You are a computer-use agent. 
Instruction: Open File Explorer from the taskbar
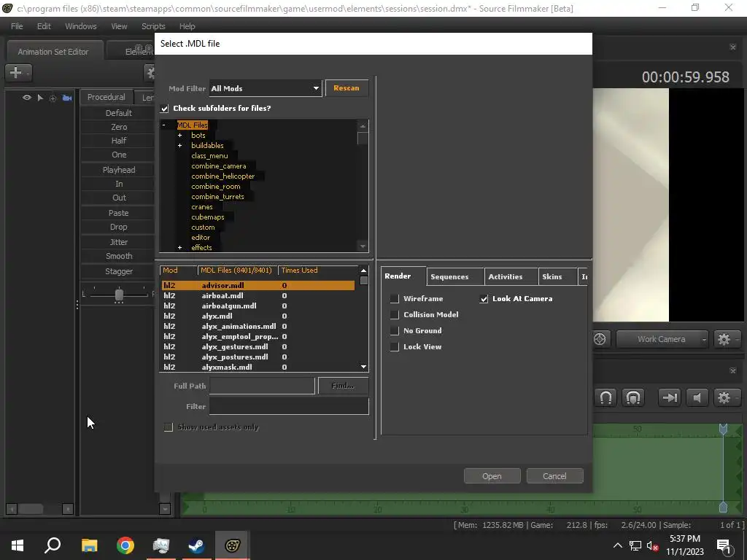click(89, 545)
